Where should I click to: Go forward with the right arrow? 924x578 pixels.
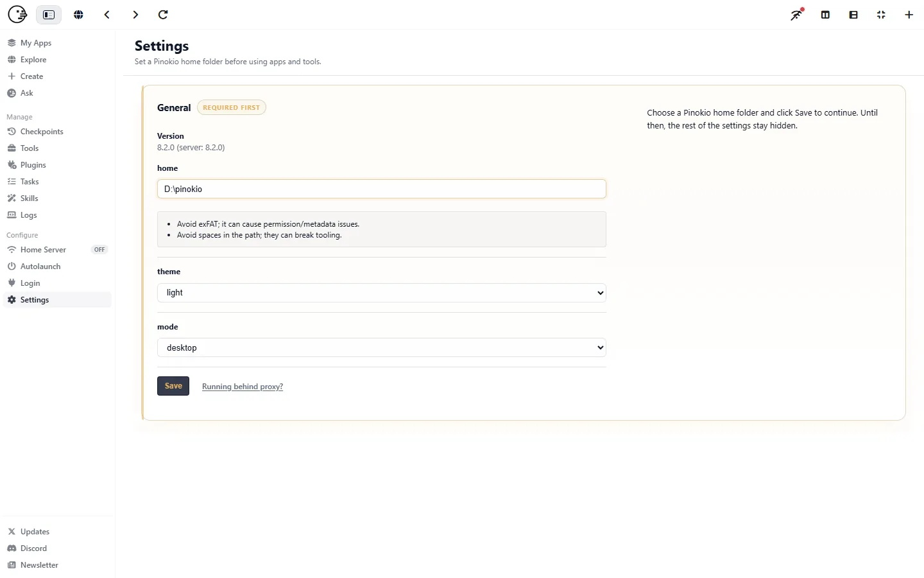pos(135,15)
